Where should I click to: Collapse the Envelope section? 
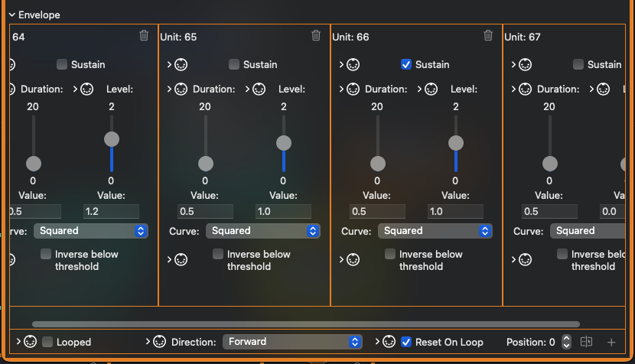pos(12,15)
